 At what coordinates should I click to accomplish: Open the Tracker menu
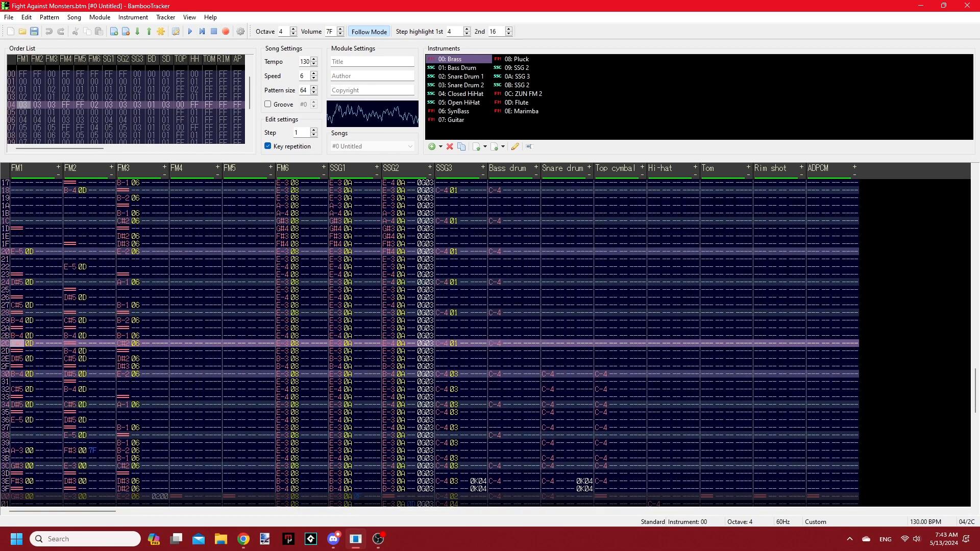[165, 17]
